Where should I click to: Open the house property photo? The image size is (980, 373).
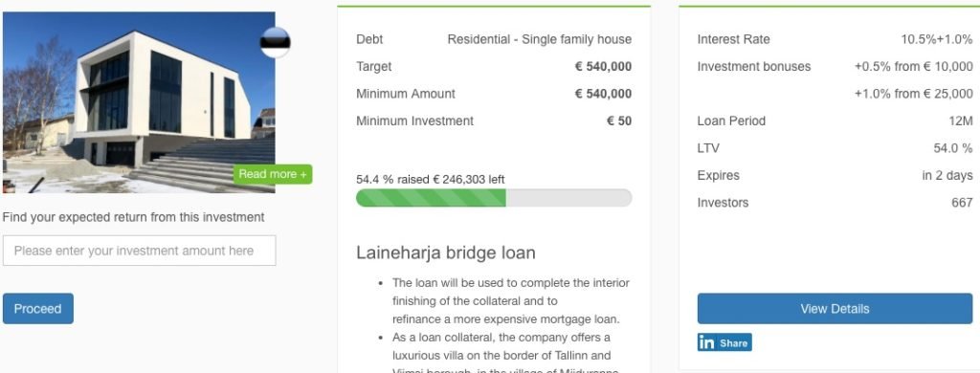pyautogui.click(x=139, y=103)
